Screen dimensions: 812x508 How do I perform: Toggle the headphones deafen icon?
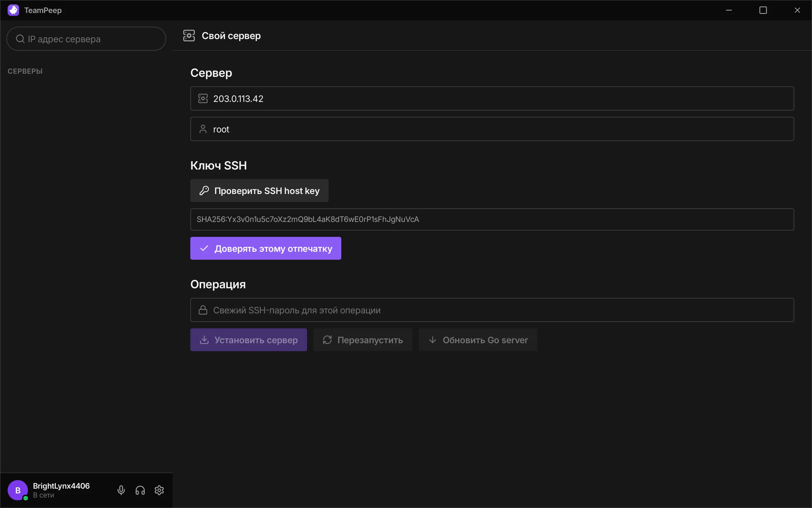pos(140,490)
